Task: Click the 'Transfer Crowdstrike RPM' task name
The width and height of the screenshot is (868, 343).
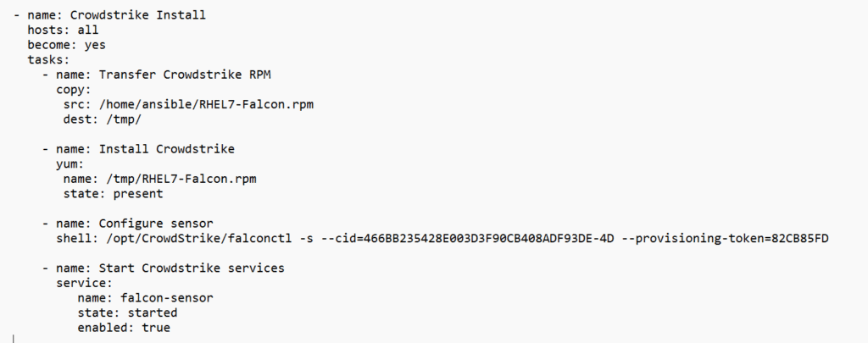Action: coord(185,75)
